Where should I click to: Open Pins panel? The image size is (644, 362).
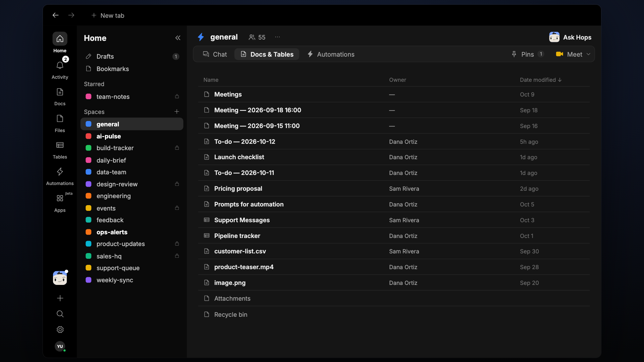(x=528, y=54)
